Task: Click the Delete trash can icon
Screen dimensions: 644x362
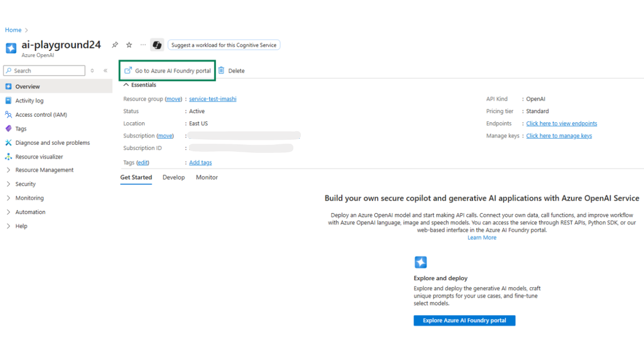Action: (221, 71)
